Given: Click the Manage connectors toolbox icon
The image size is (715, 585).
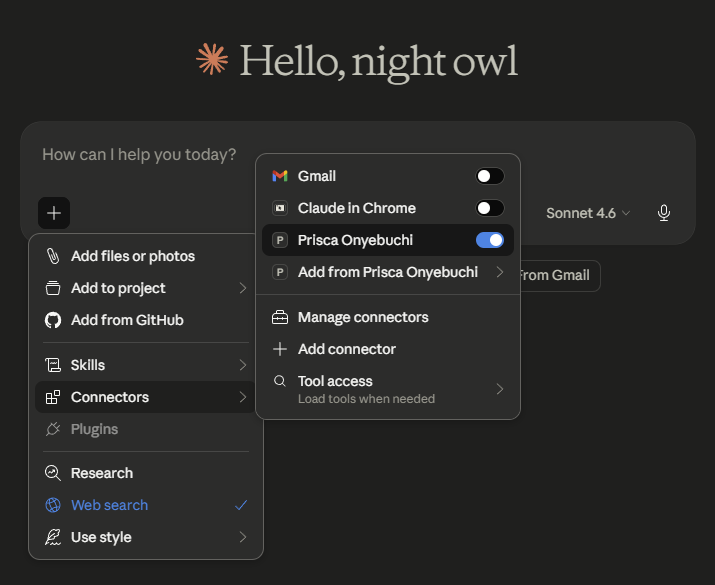Looking at the screenshot, I should [280, 317].
